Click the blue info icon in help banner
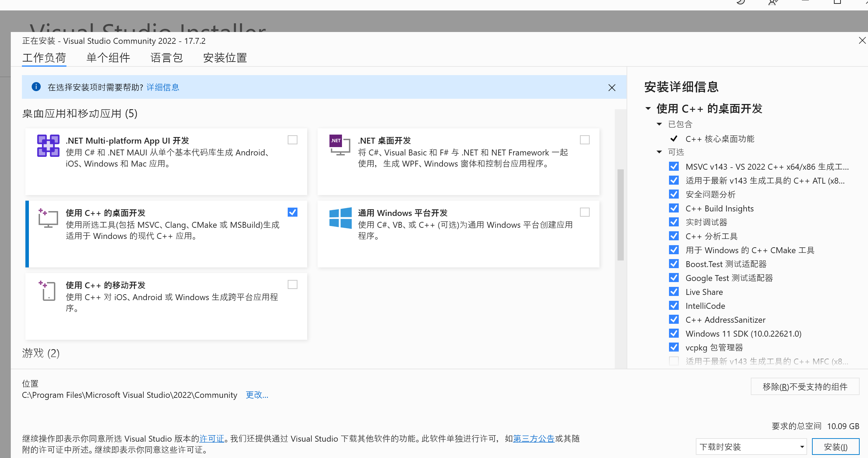The height and width of the screenshot is (458, 868). click(36, 87)
